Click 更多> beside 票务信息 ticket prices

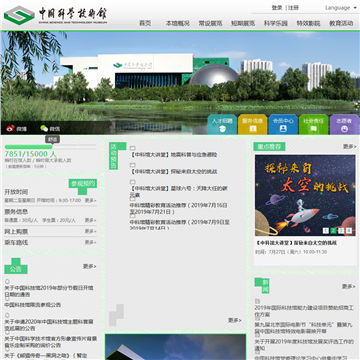[90, 220]
